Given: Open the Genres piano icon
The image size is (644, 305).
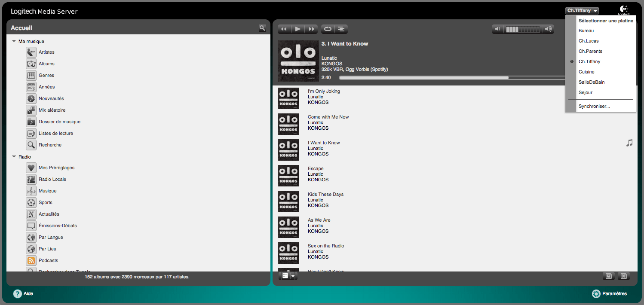Looking at the screenshot, I should coord(31,75).
